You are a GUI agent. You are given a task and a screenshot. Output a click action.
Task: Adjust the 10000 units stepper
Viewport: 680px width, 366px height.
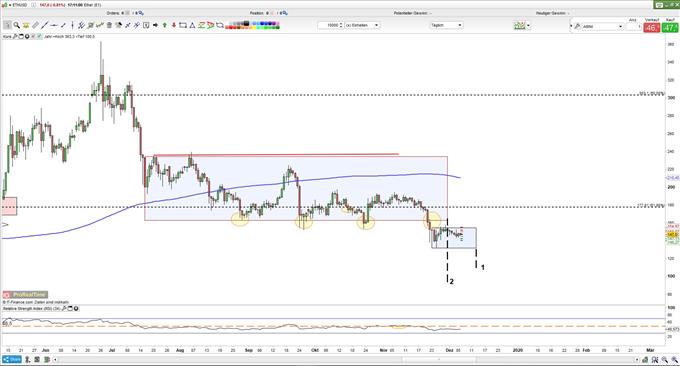click(x=341, y=25)
